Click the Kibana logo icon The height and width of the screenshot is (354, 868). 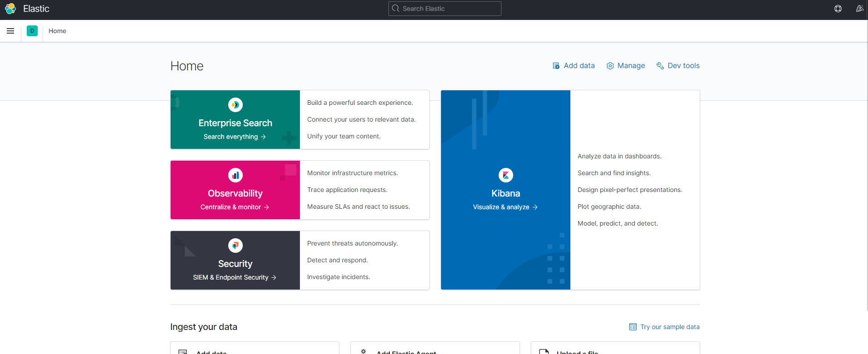505,175
